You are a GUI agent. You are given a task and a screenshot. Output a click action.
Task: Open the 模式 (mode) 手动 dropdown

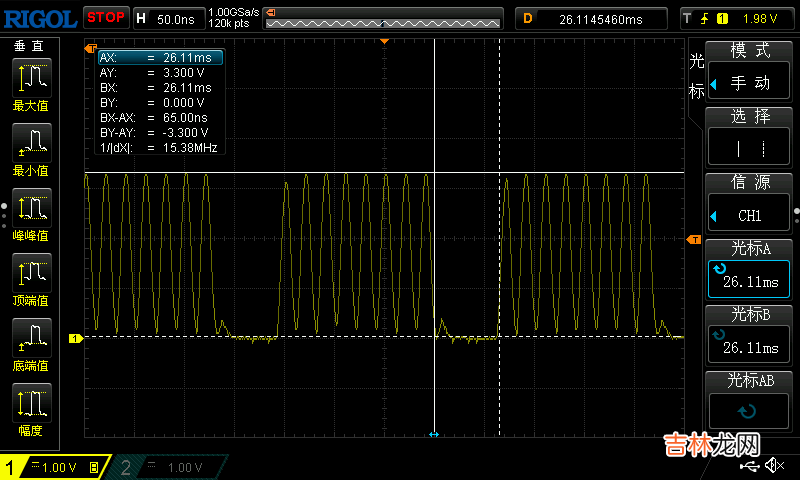750,71
